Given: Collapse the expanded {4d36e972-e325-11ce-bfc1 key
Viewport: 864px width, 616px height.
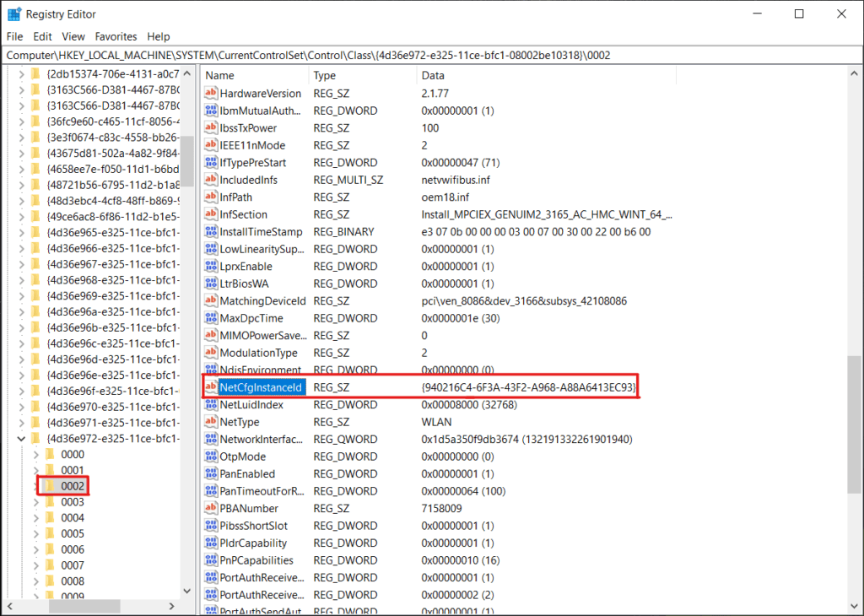Looking at the screenshot, I should click(19, 438).
